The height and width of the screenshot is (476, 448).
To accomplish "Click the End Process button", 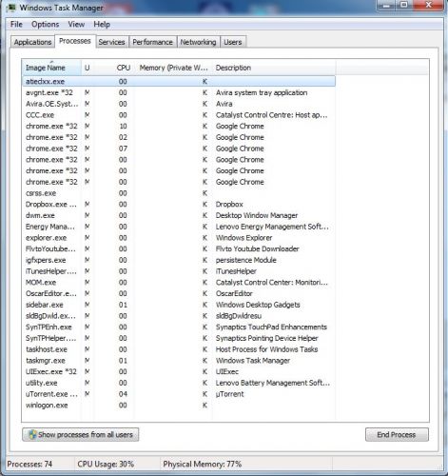I will tap(397, 434).
